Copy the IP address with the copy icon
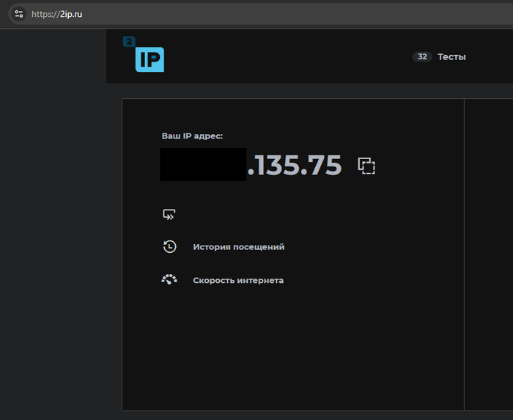 tap(366, 166)
